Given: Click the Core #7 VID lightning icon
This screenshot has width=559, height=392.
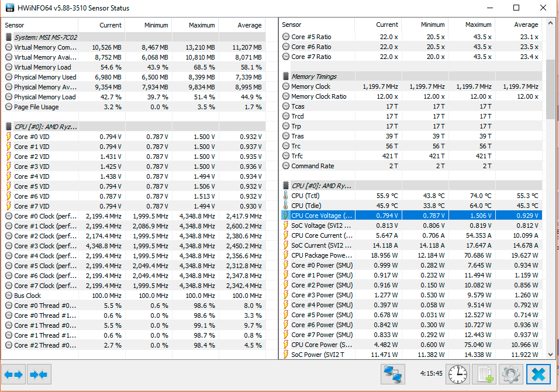Looking at the screenshot, I should coord(9,206).
